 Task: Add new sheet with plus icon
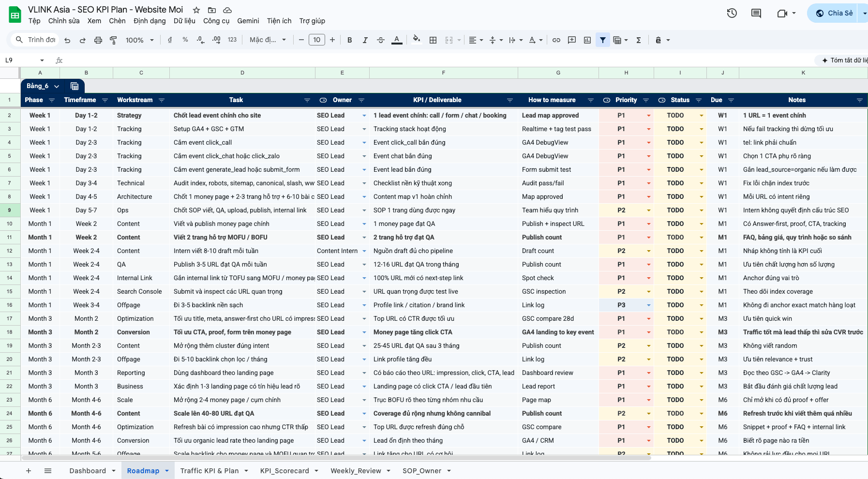(x=29, y=471)
